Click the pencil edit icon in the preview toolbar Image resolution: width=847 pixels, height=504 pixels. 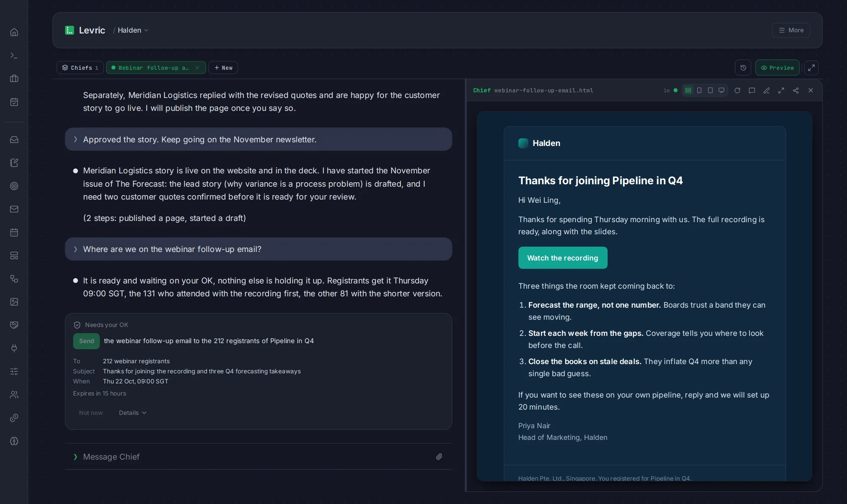pyautogui.click(x=766, y=90)
